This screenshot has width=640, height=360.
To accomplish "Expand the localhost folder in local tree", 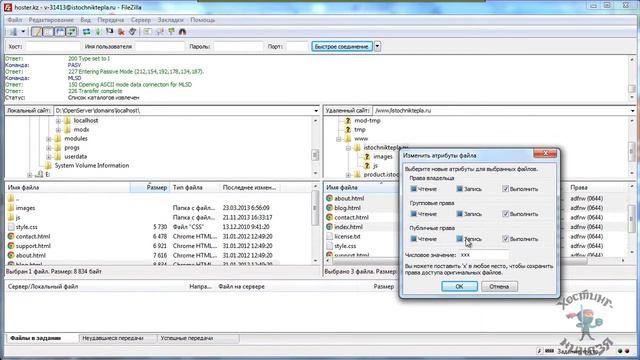I will pos(58,121).
